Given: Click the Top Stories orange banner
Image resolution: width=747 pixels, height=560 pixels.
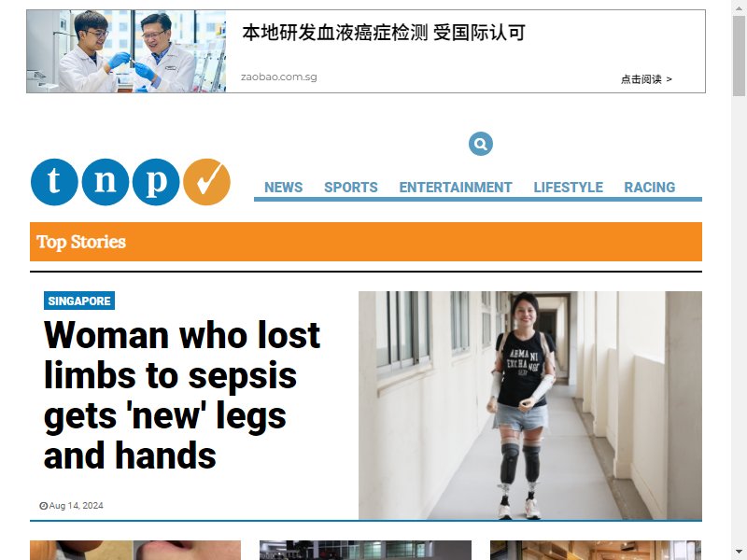Looking at the screenshot, I should (366, 242).
